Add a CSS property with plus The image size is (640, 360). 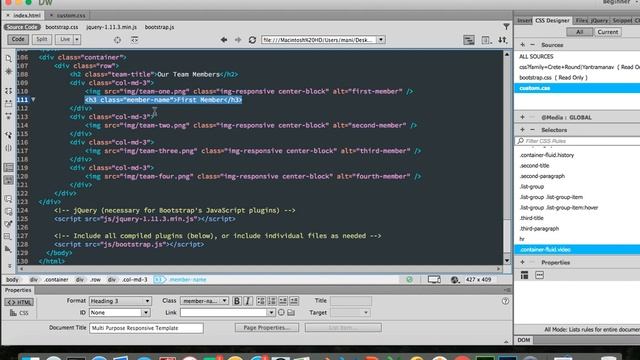pos(522,262)
